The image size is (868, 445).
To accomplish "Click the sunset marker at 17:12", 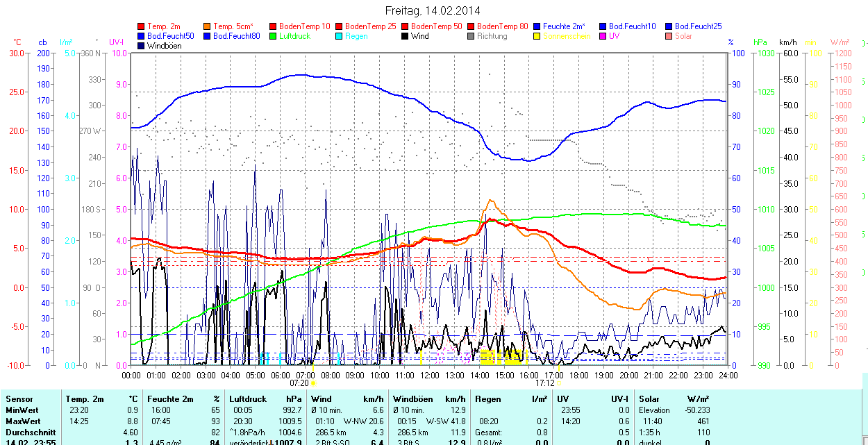I will point(558,383).
